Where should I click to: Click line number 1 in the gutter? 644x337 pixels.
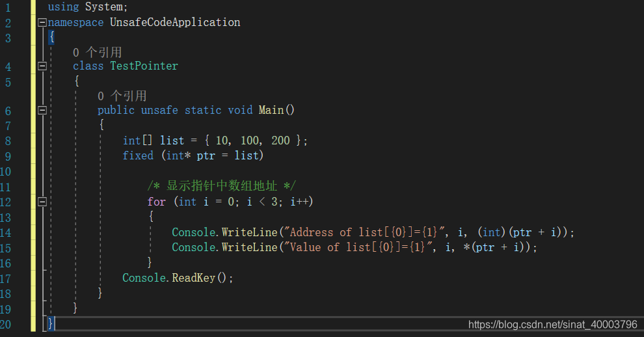8,7
